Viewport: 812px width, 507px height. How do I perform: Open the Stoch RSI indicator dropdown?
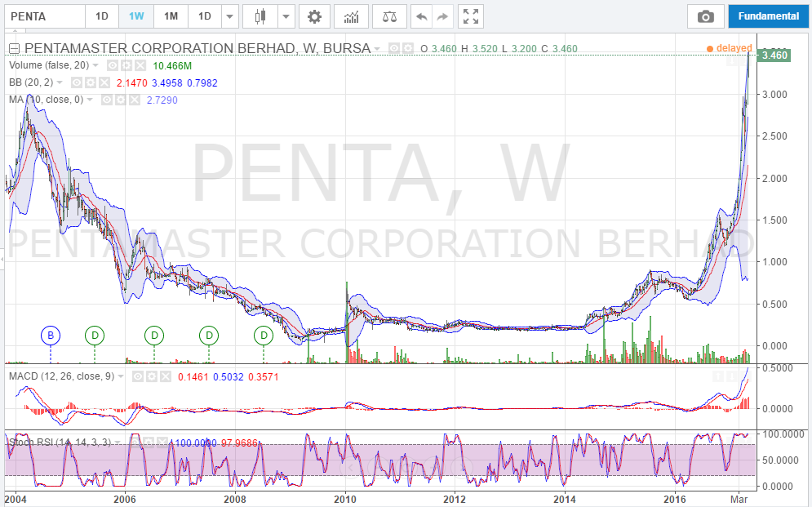click(x=118, y=443)
